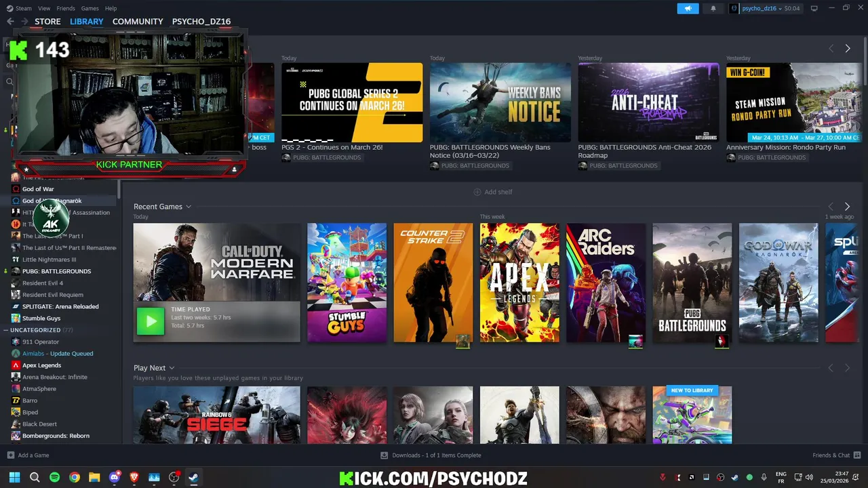Select Apex Legends in sidebar list
This screenshot has width=868, height=488.
(x=41, y=365)
